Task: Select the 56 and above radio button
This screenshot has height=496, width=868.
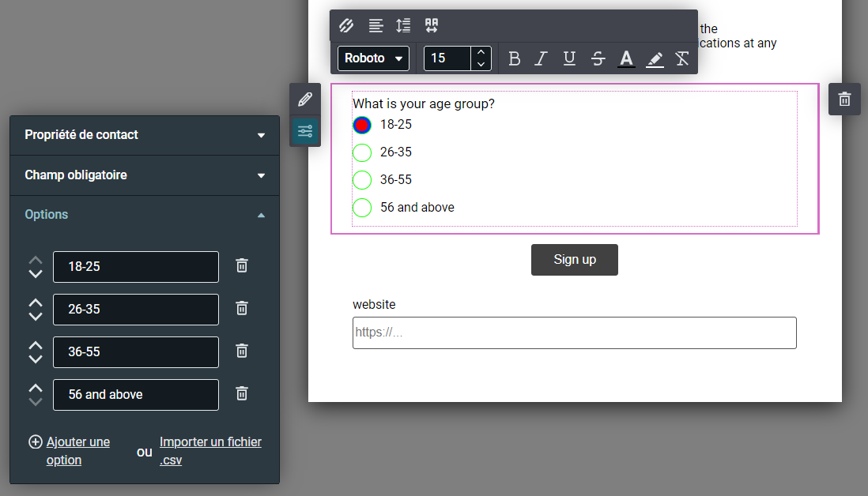Action: click(362, 208)
